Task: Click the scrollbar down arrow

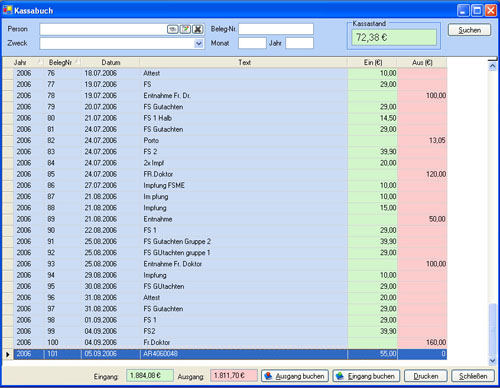Action: click(492, 360)
